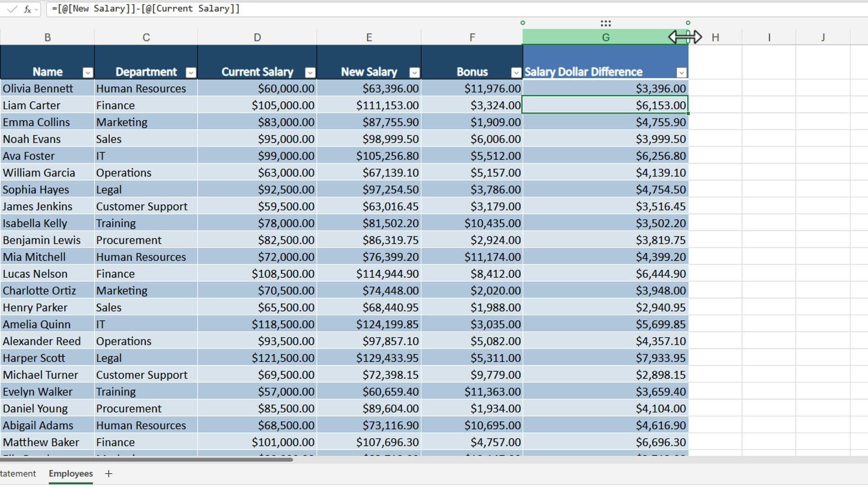Open the Salary Dollar Difference filter dropdown

click(682, 72)
